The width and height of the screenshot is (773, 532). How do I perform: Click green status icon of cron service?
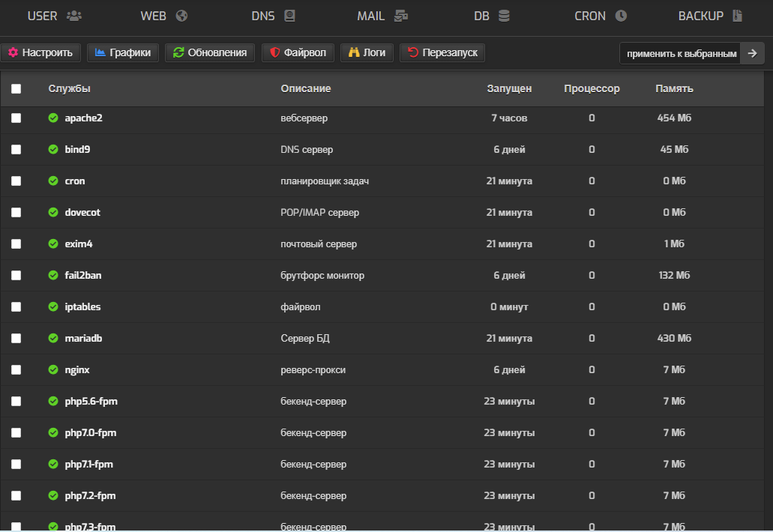click(x=53, y=181)
